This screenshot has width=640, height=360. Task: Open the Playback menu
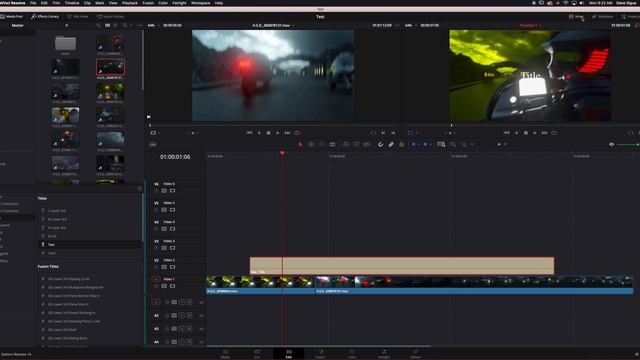coord(130,3)
